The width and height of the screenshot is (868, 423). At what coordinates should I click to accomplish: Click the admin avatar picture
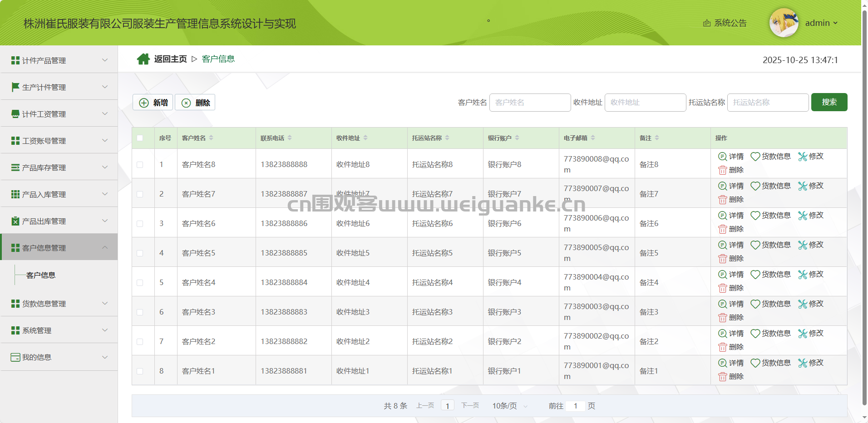(x=784, y=23)
